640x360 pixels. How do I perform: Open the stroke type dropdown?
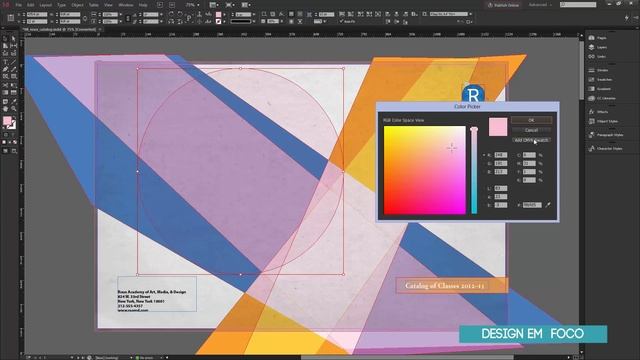[x=253, y=21]
